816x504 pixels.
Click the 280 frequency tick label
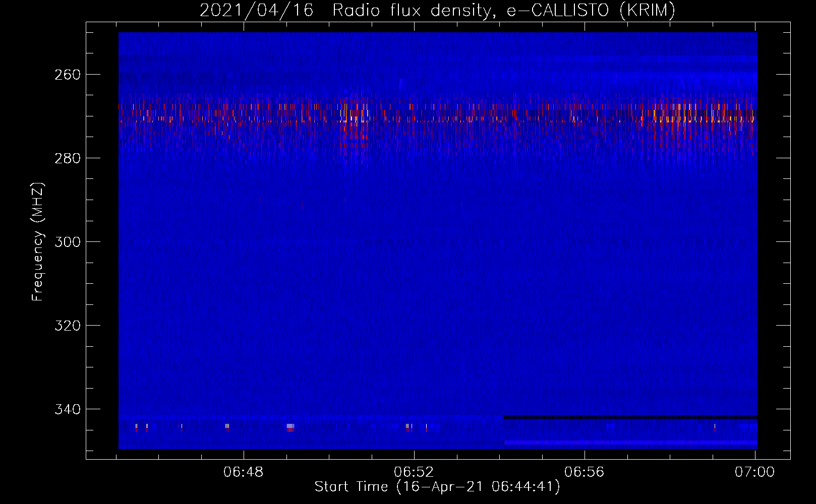coord(67,158)
